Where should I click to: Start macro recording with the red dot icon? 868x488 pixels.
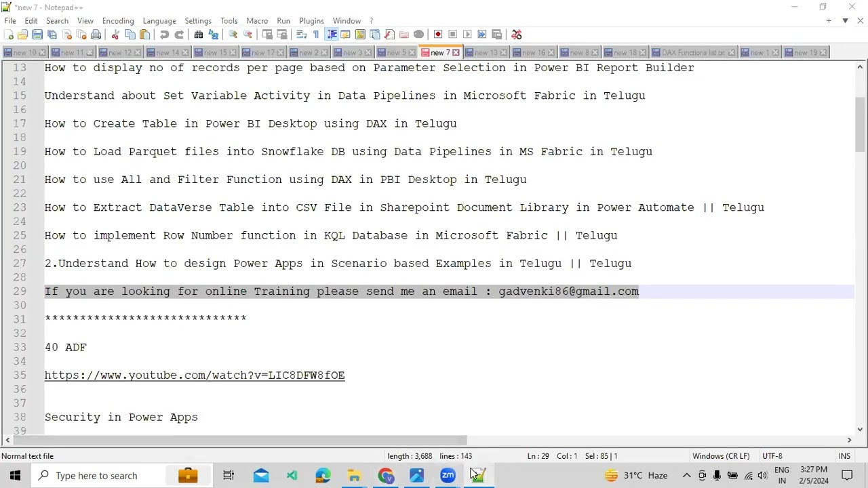tap(438, 35)
